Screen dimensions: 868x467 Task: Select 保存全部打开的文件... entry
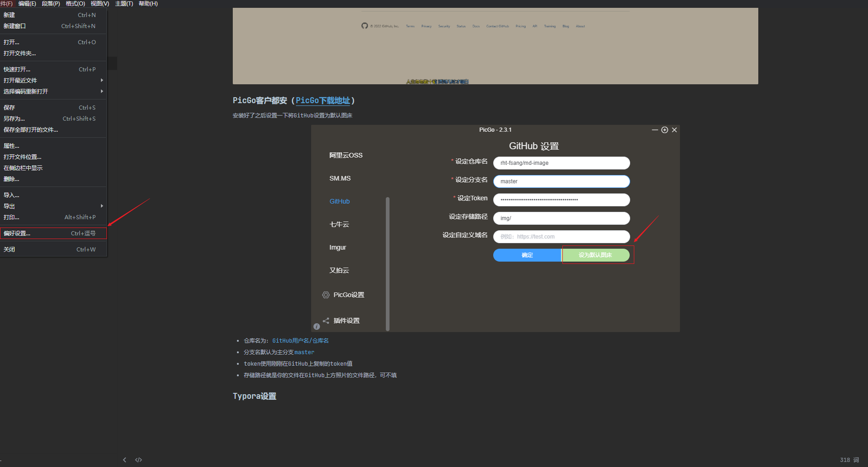click(x=53, y=130)
